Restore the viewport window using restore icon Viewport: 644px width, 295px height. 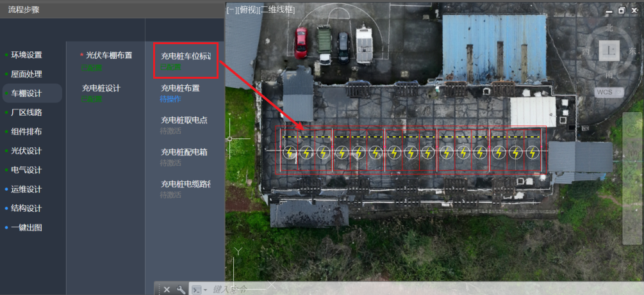pos(622,11)
